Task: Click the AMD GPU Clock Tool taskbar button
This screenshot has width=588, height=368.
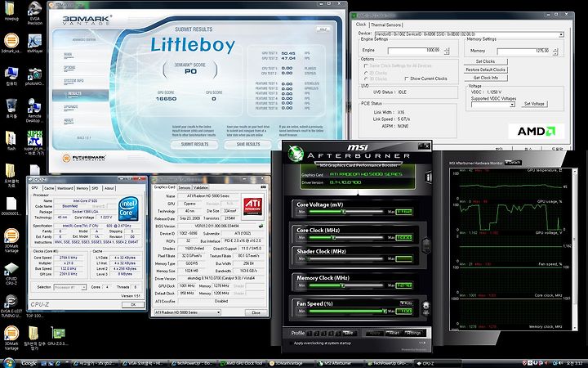Action: [x=243, y=363]
